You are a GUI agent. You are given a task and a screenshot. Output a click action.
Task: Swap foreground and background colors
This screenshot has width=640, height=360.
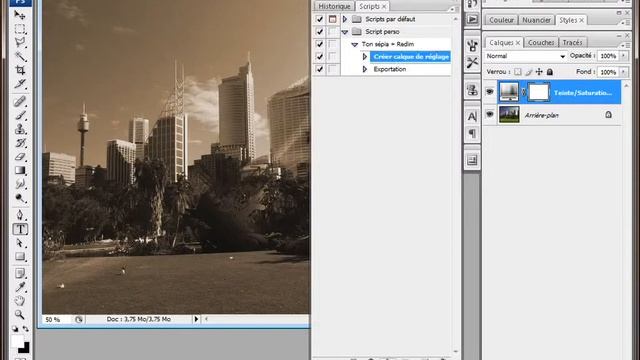(25, 329)
